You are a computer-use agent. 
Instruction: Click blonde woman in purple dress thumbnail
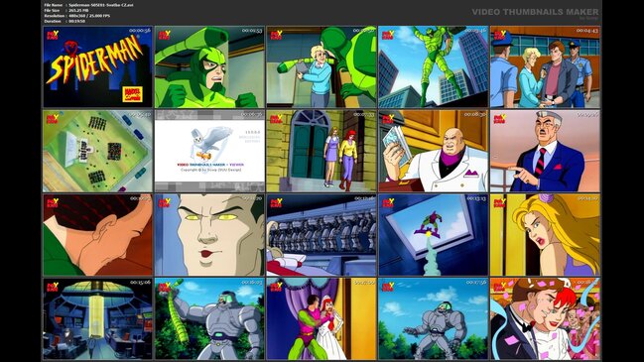tap(545, 235)
